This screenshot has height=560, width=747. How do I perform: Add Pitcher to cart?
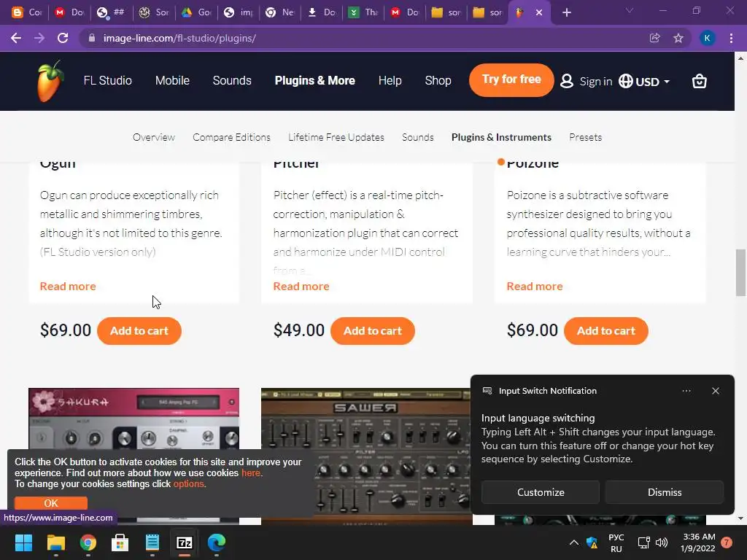[373, 331]
